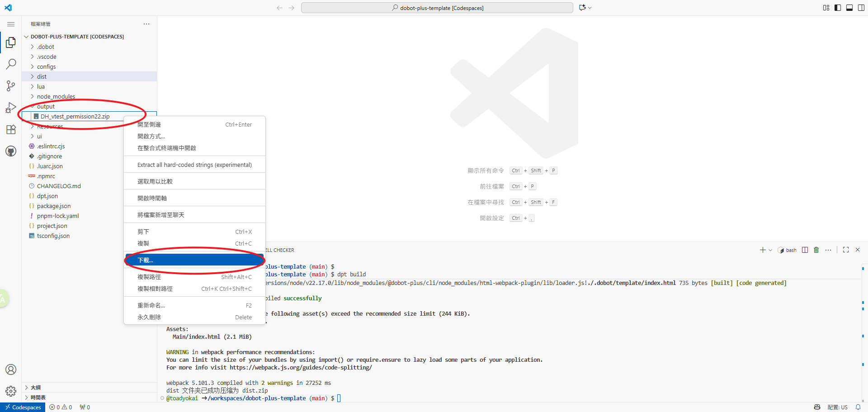This screenshot has width=868, height=412.
Task: Expand the node_modules folder
Action: click(56, 96)
